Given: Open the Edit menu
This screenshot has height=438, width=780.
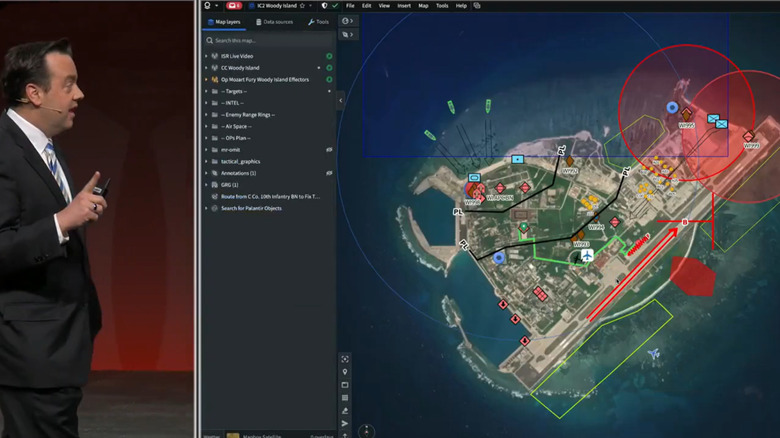Looking at the screenshot, I should [x=367, y=6].
